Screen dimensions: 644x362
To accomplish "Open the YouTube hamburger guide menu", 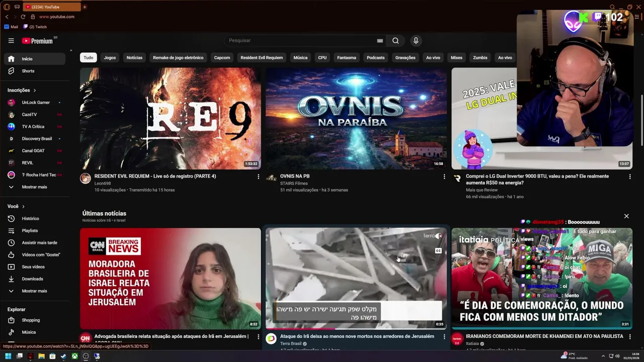I will (11, 41).
